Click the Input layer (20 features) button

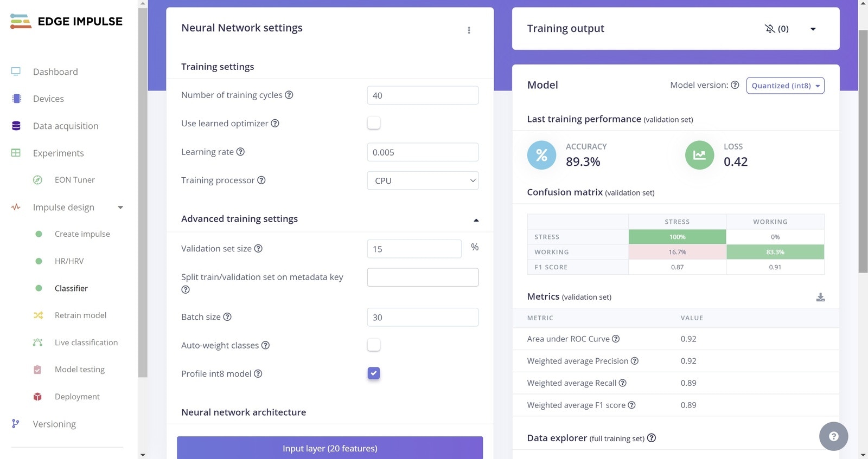[330, 448]
